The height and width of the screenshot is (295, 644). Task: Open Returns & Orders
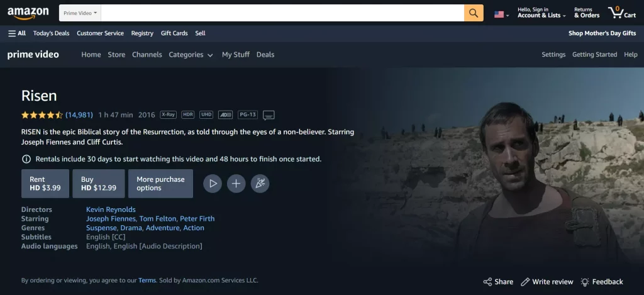(x=587, y=13)
